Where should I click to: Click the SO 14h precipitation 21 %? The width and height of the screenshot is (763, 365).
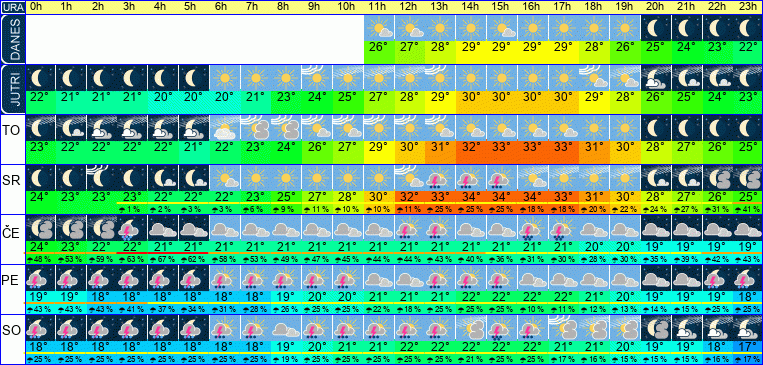(x=471, y=359)
